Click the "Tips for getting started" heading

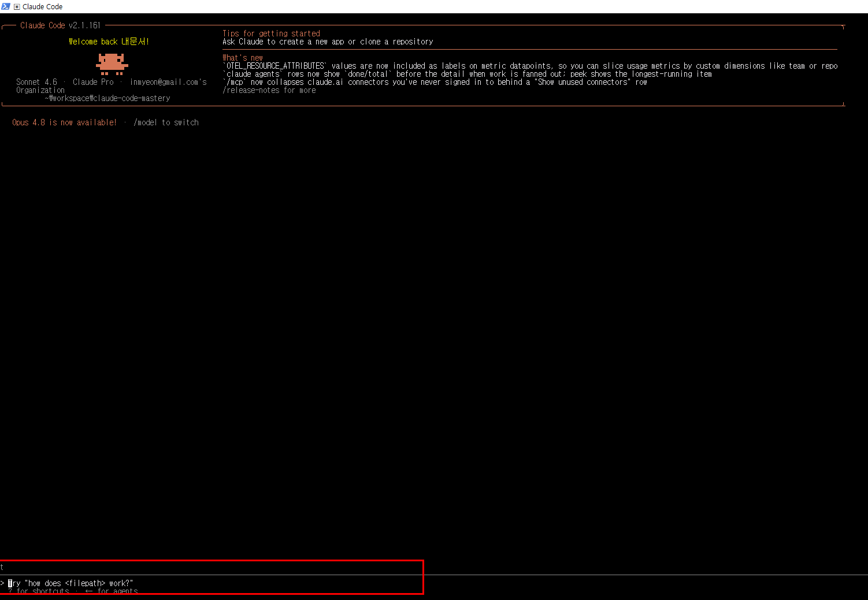pyautogui.click(x=271, y=33)
